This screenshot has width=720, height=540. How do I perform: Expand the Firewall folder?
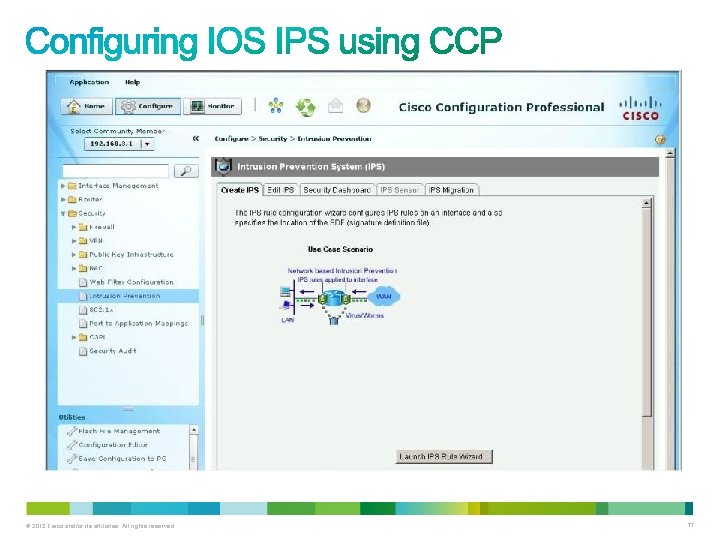pos(74,227)
